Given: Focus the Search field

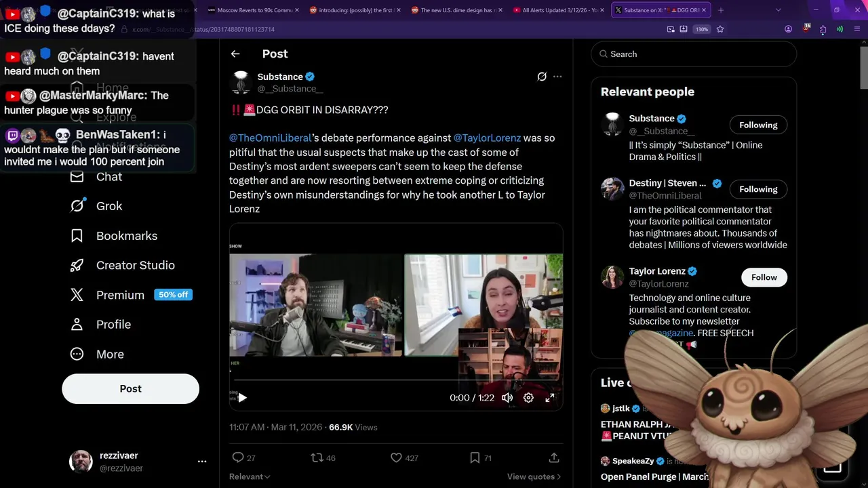Looking at the screenshot, I should (x=694, y=54).
